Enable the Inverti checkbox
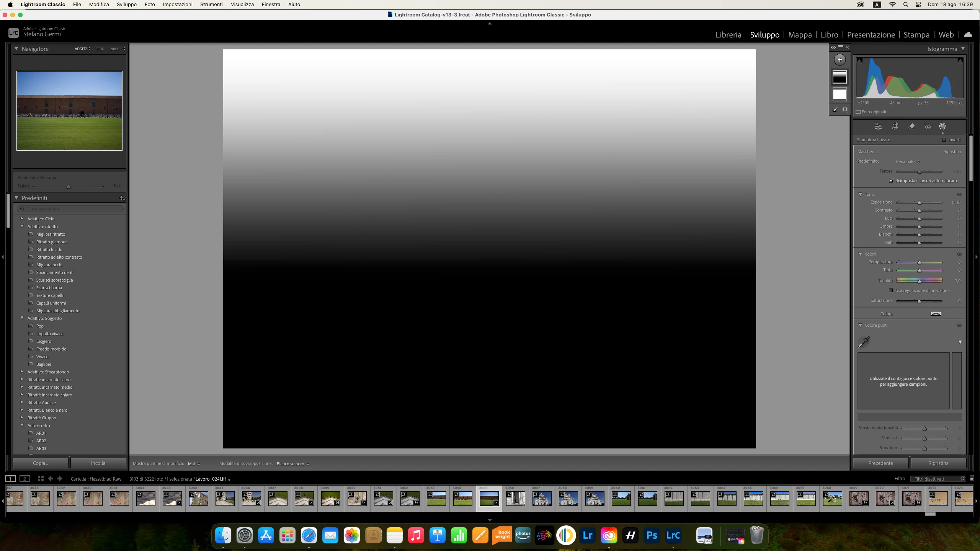The image size is (980, 551). (x=944, y=140)
